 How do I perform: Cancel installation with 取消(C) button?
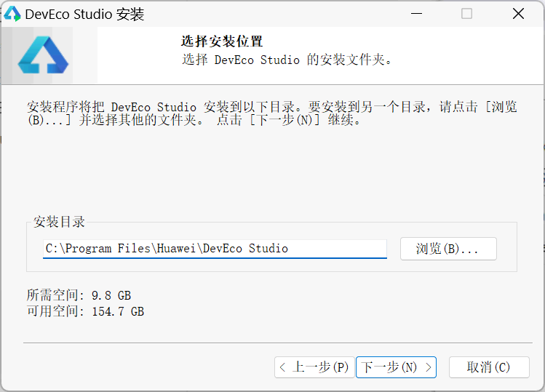489,367
